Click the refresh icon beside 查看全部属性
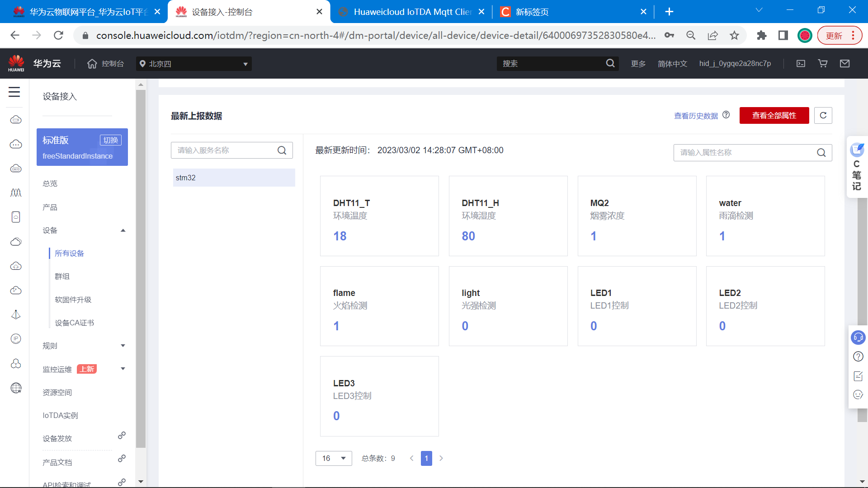 [823, 116]
